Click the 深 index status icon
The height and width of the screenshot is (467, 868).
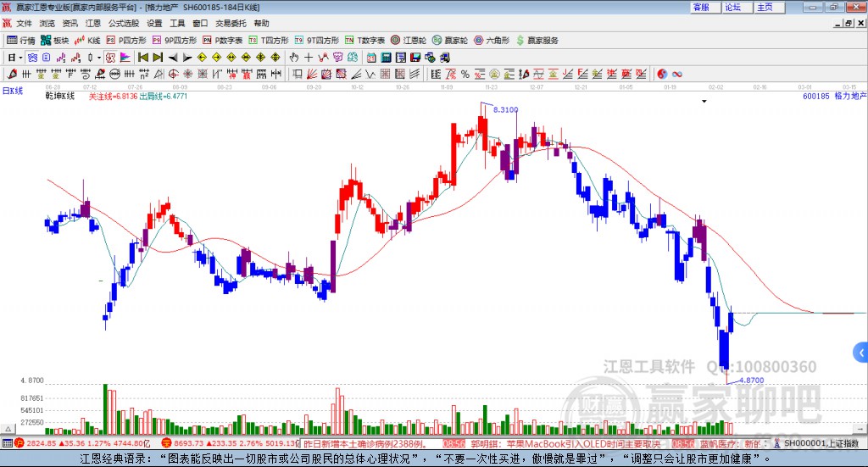tap(165, 443)
